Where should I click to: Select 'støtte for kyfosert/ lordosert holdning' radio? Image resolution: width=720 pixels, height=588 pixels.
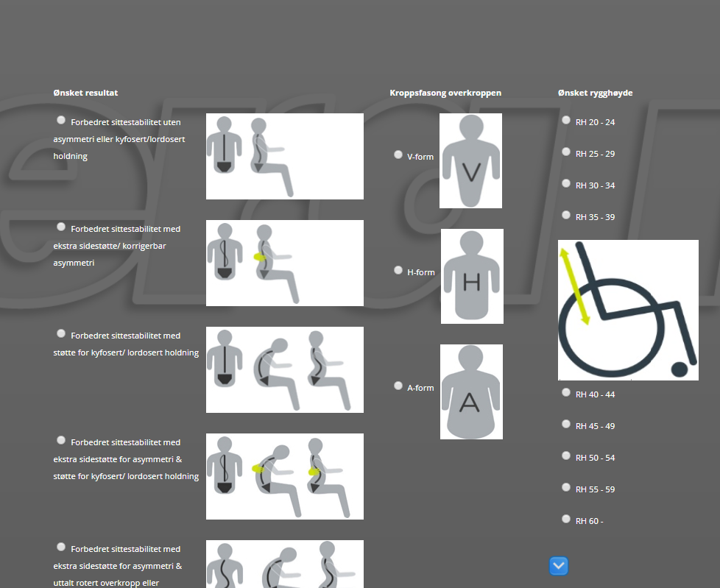[60, 333]
